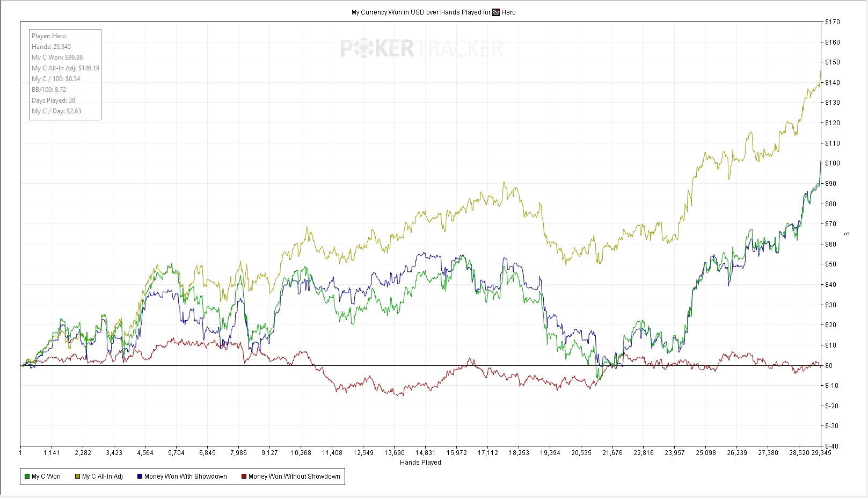The height and width of the screenshot is (498, 868).
Task: Click the "$90" y-axis label
Action: pos(831,184)
